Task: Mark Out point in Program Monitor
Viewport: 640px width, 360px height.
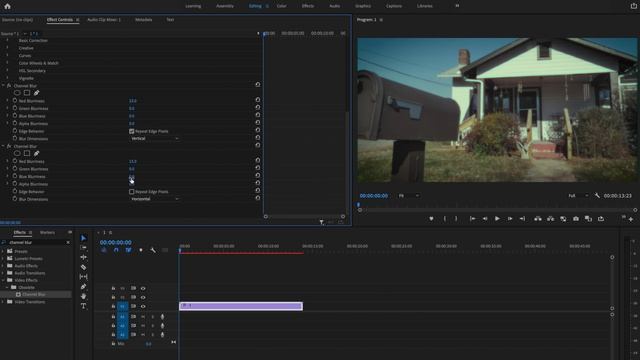Action: pyautogui.click(x=456, y=219)
